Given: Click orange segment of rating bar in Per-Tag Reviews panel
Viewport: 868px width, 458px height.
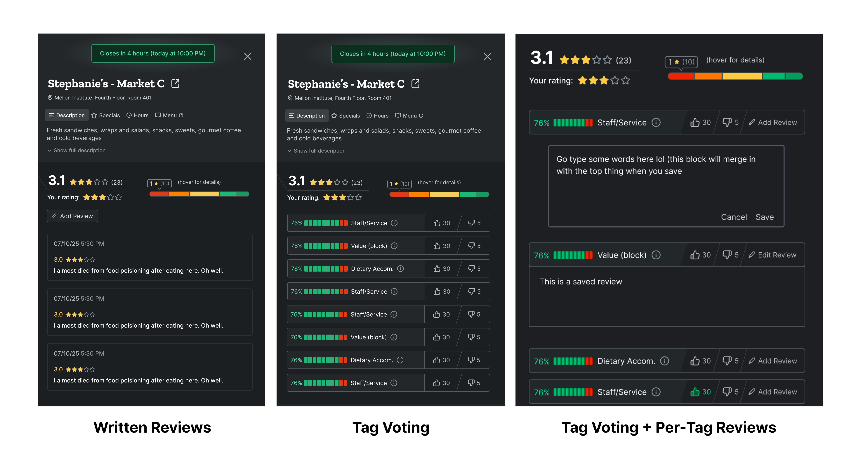Looking at the screenshot, I should [708, 76].
